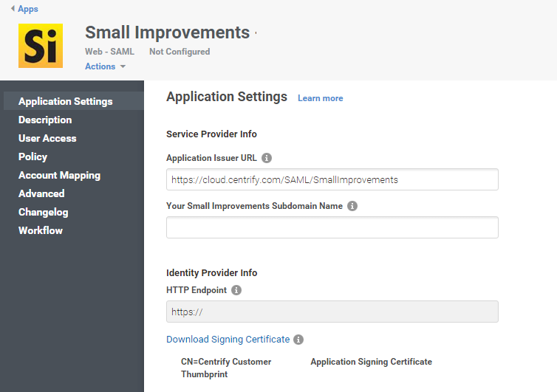Click the Subdomain Name info icon
557x392 pixels.
[x=352, y=206]
